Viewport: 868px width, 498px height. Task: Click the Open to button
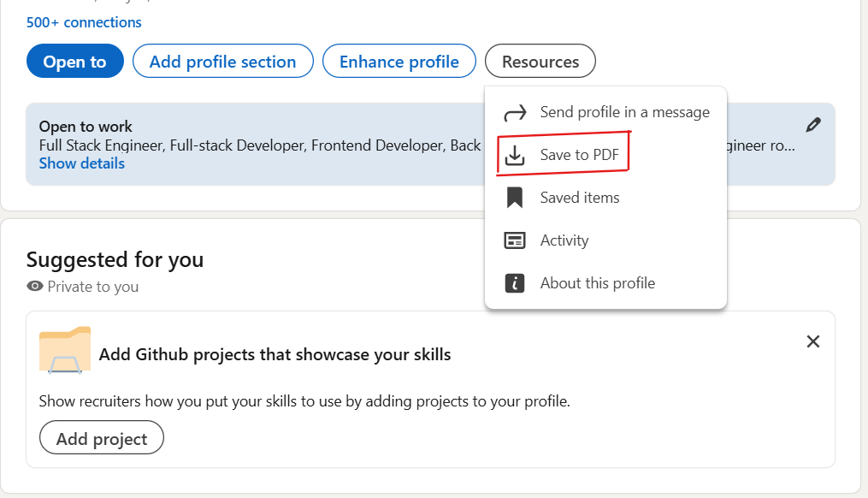click(74, 61)
